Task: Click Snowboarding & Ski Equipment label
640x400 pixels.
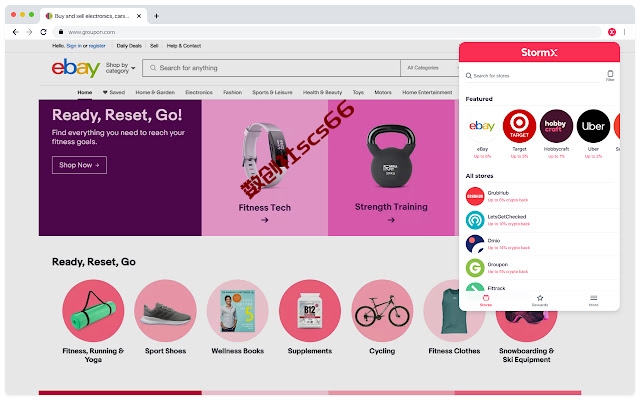Action: (527, 355)
